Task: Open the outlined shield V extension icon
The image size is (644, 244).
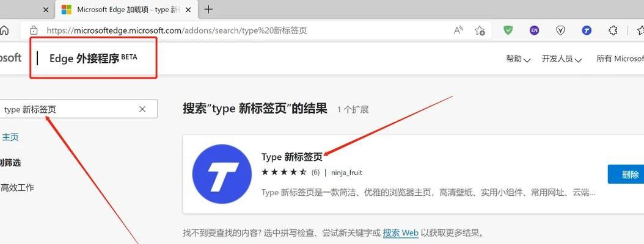Action: pyautogui.click(x=560, y=30)
